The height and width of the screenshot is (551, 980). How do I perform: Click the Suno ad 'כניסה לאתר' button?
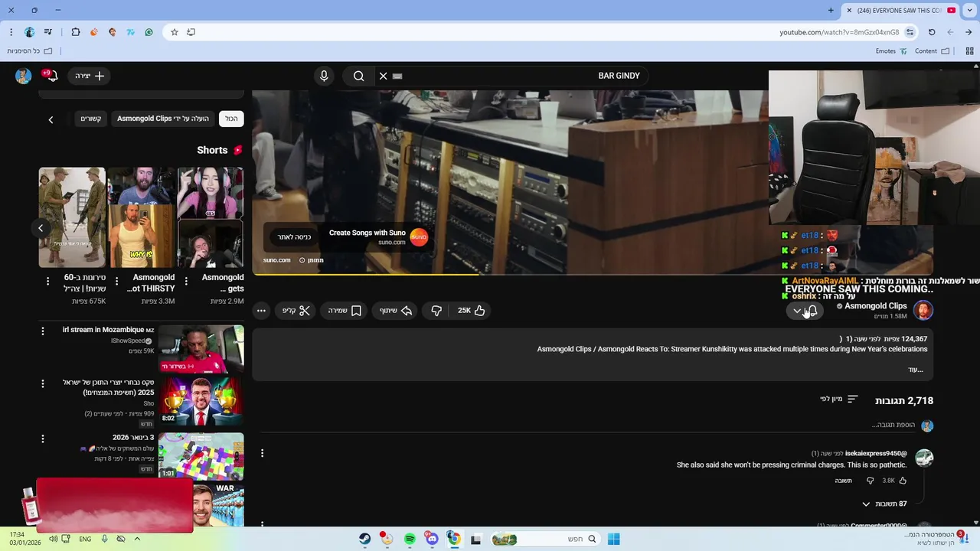point(294,237)
